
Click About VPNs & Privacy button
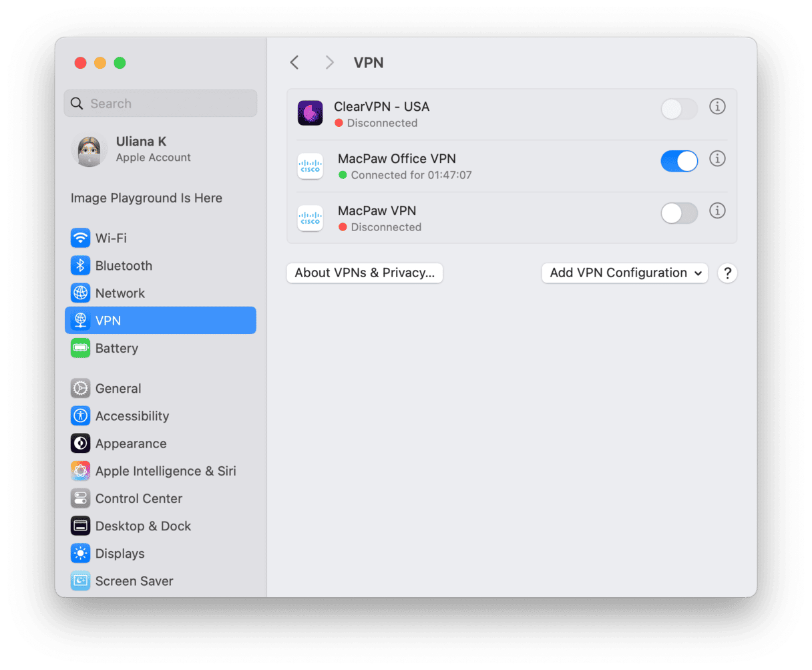365,273
